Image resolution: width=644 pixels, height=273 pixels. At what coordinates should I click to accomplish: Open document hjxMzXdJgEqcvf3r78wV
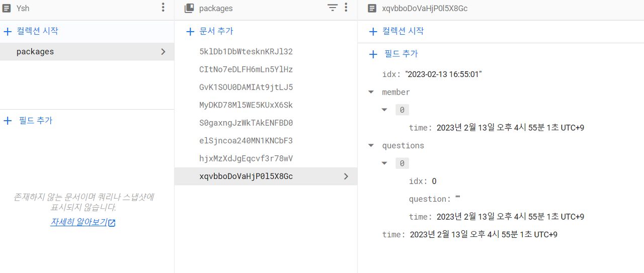click(246, 159)
